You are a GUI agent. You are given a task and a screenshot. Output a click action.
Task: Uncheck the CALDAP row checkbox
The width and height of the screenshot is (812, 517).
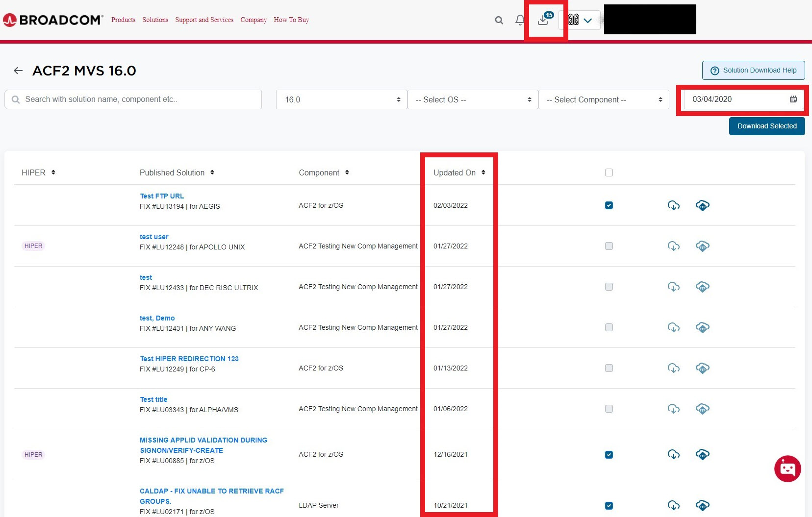click(609, 506)
